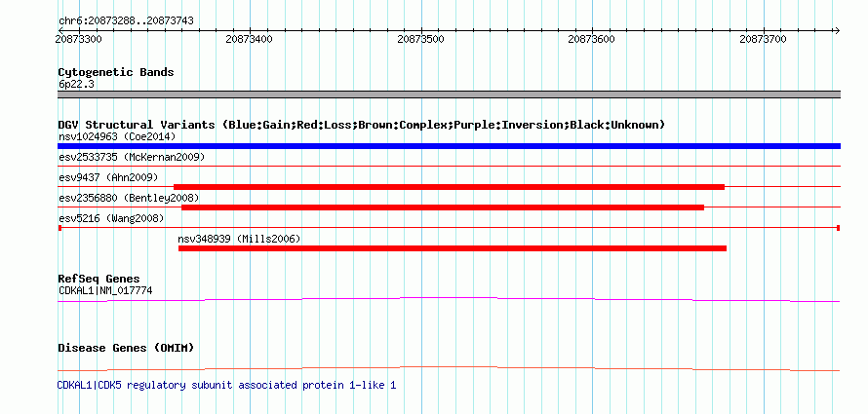Click the 20873600 ruler position label
Image resolution: width=868 pixels, height=414 pixels.
(592, 39)
